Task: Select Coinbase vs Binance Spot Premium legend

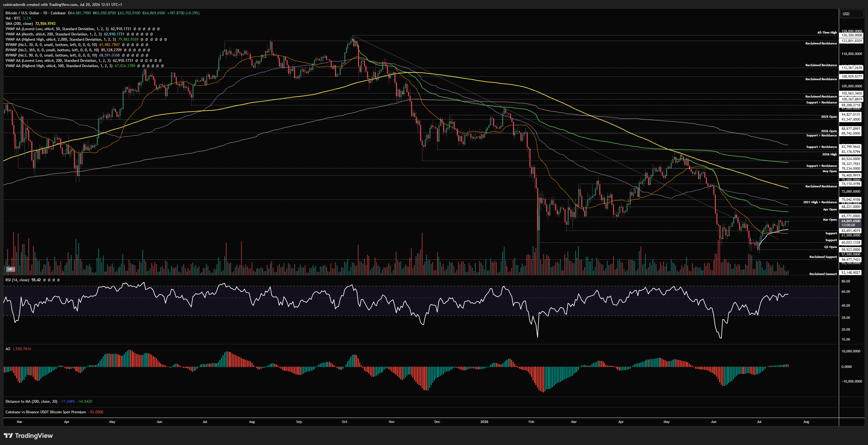Action: [45, 412]
